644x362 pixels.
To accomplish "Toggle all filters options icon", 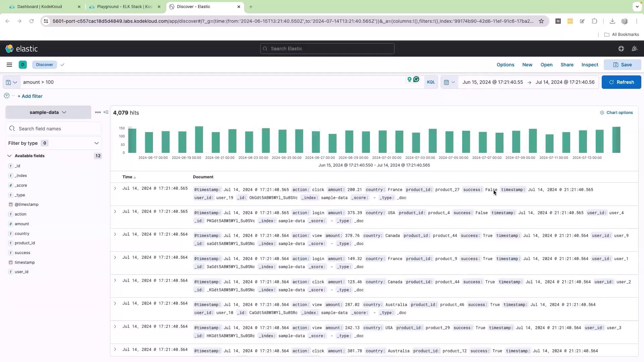I will point(7,96).
